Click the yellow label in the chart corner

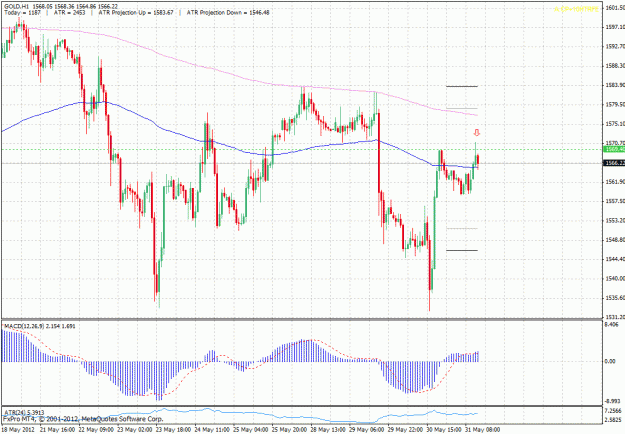[x=576, y=9]
